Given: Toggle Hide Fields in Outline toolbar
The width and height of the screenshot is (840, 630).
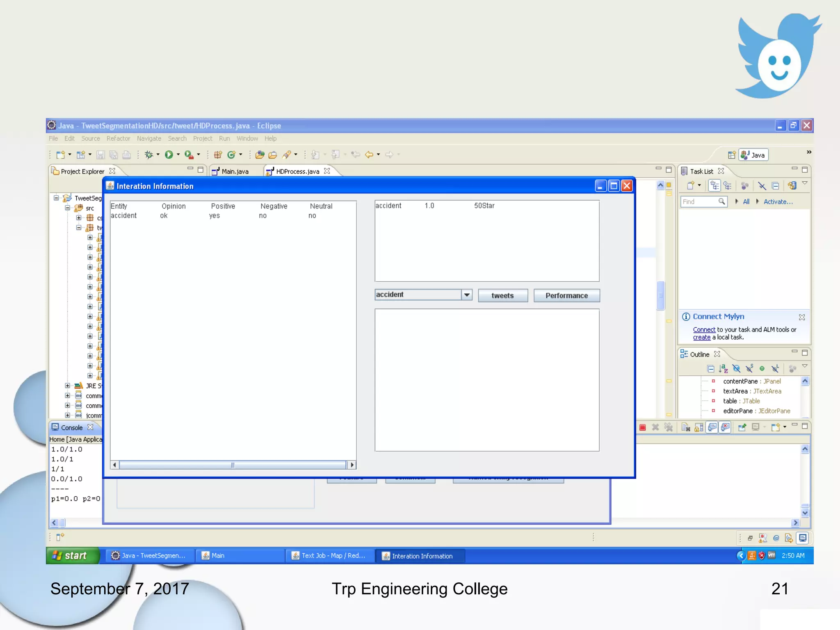Looking at the screenshot, I should [736, 369].
